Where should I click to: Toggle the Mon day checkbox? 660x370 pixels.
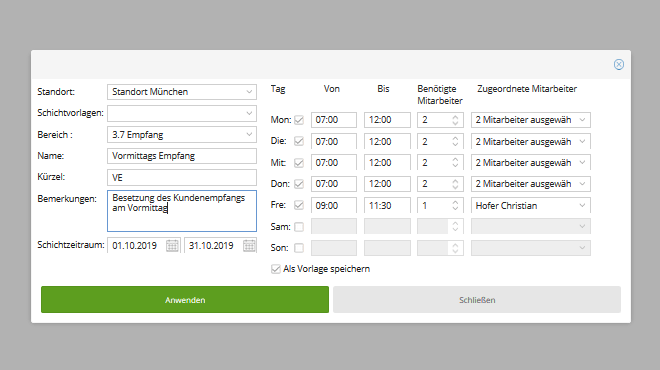[299, 120]
